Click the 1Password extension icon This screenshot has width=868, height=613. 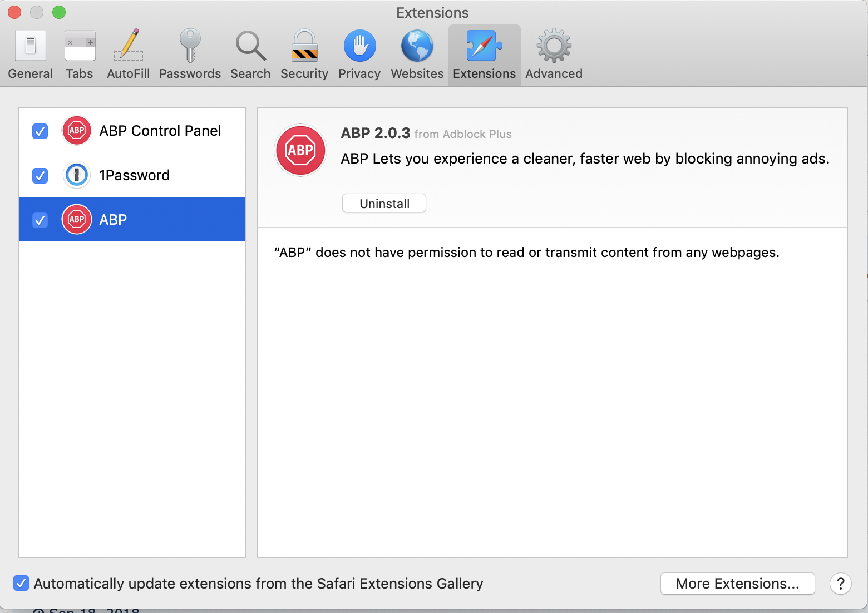pos(77,175)
